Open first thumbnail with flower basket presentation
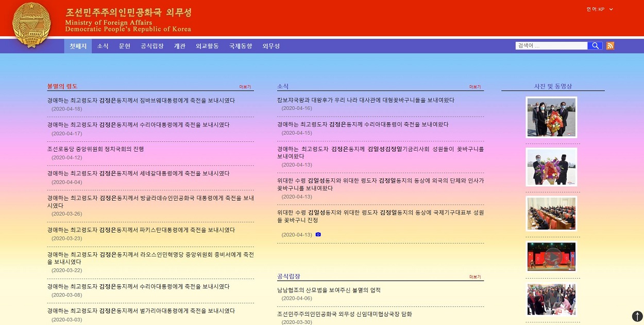Screen dimensions: 644x325 551,117
